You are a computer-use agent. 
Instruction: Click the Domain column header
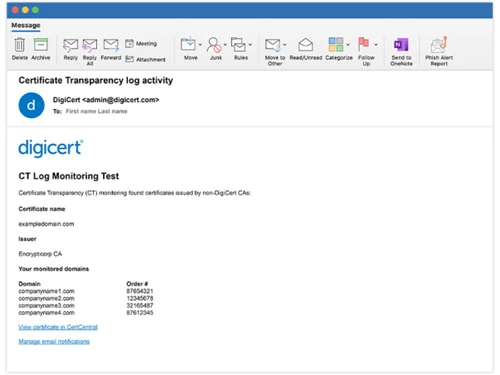pos(30,284)
